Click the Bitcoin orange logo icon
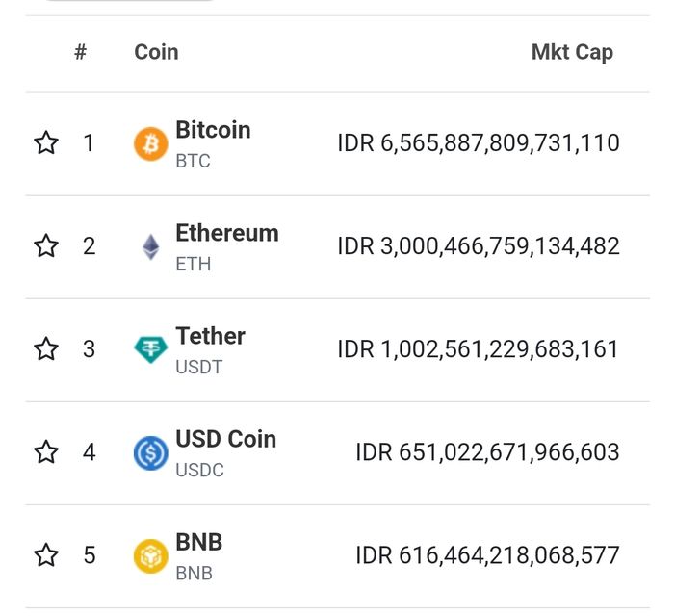Viewport: 675px width, 616px height. point(150,144)
